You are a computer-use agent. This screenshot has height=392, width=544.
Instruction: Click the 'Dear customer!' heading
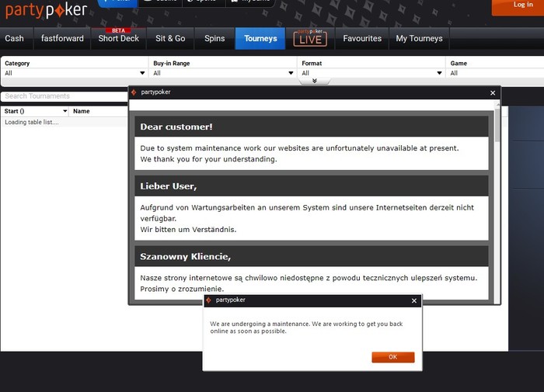pyautogui.click(x=176, y=127)
